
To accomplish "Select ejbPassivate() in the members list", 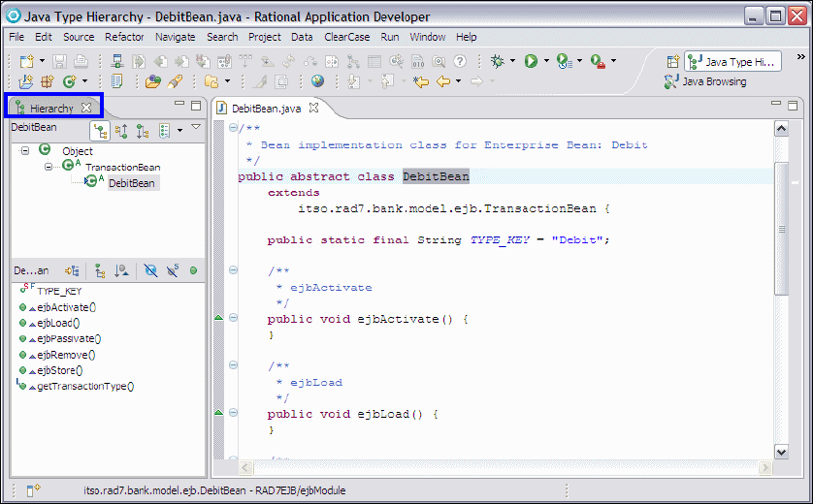I will 68,338.
